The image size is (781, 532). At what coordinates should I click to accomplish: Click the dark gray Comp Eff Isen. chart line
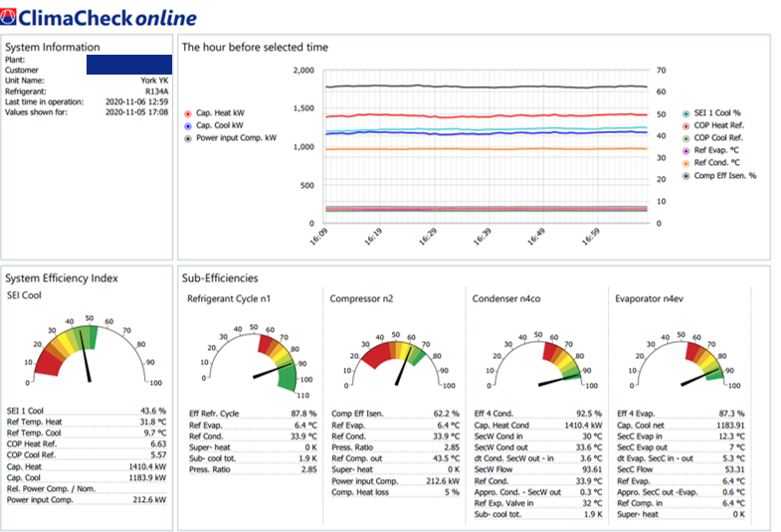click(x=487, y=88)
